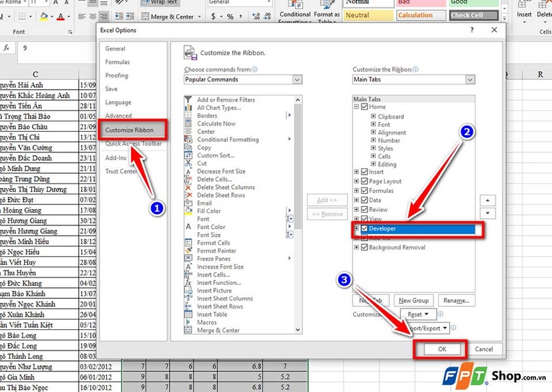Open the Formulas options category
Image resolution: width=552 pixels, height=392 pixels.
pos(117,62)
